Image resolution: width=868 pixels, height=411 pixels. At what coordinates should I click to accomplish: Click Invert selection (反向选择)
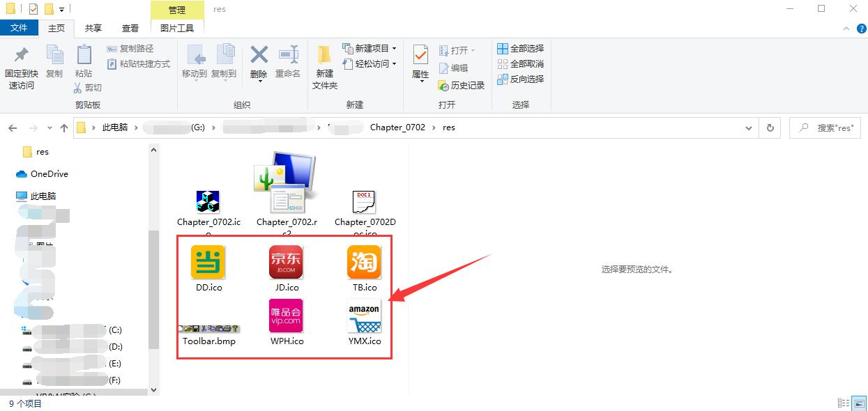click(x=520, y=79)
